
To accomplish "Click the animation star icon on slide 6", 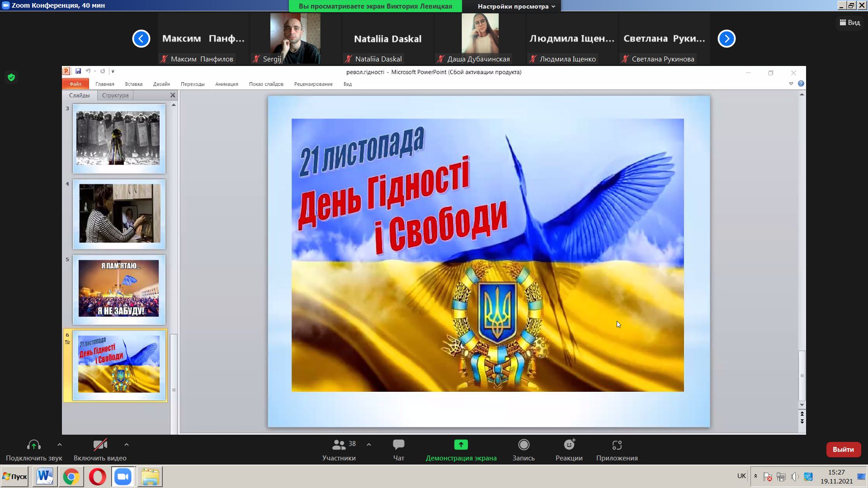I will [x=67, y=342].
